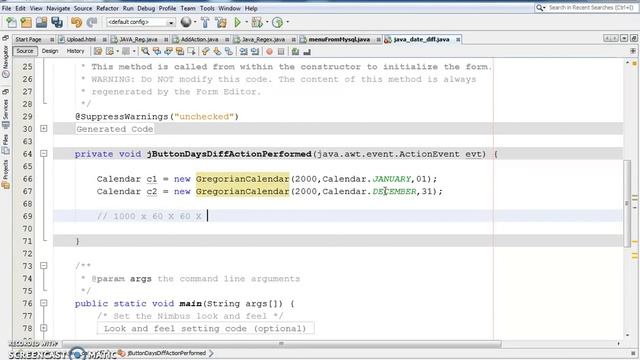Open the Team menu

click(188, 8)
